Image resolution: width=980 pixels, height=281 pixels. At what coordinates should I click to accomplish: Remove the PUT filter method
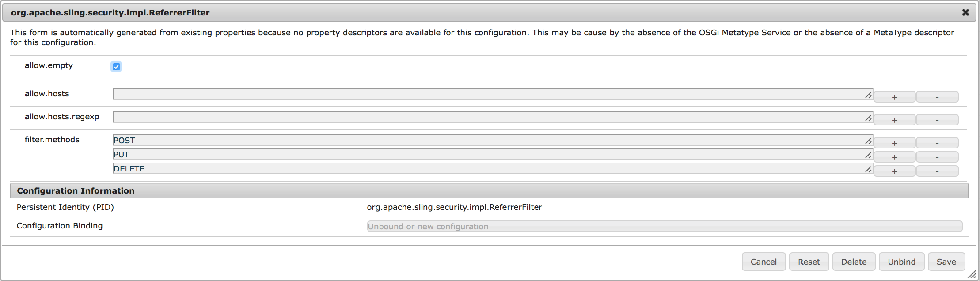click(937, 157)
